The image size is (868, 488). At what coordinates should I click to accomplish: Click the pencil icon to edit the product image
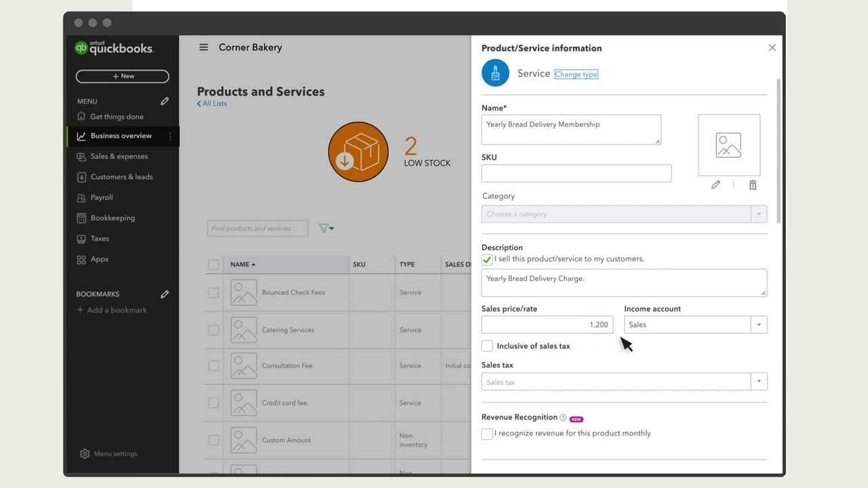[715, 185]
